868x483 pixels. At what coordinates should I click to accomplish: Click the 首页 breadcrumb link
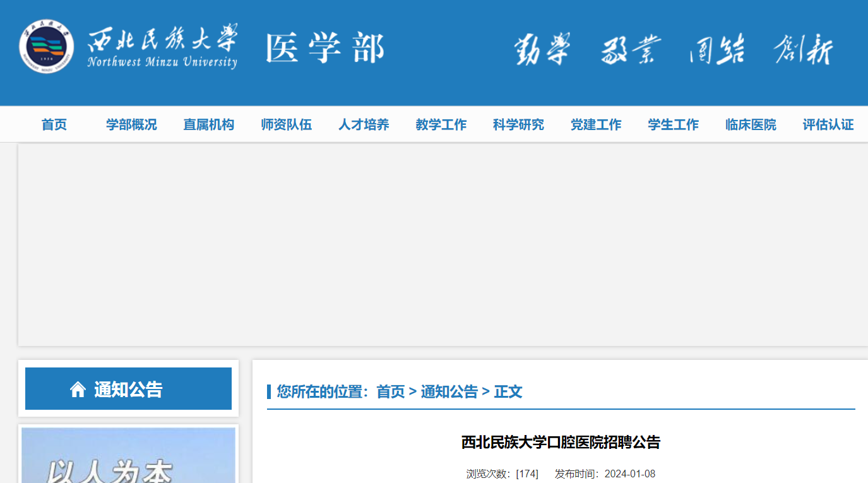391,391
